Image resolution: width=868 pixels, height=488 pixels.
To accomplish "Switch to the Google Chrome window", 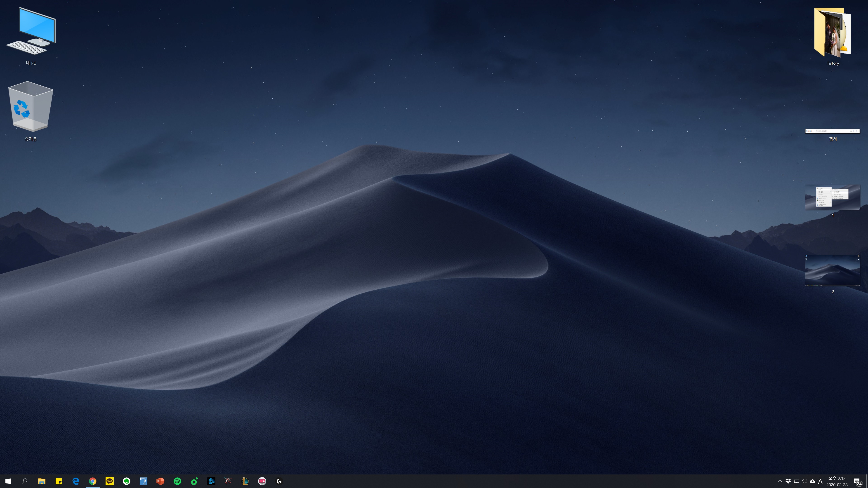I will 93,481.
